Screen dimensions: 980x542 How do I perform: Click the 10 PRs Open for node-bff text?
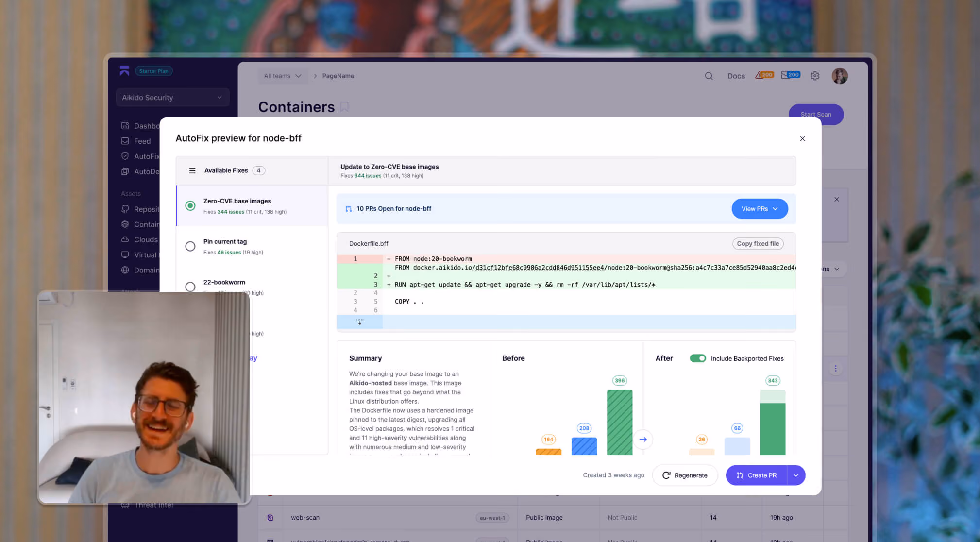tap(394, 209)
